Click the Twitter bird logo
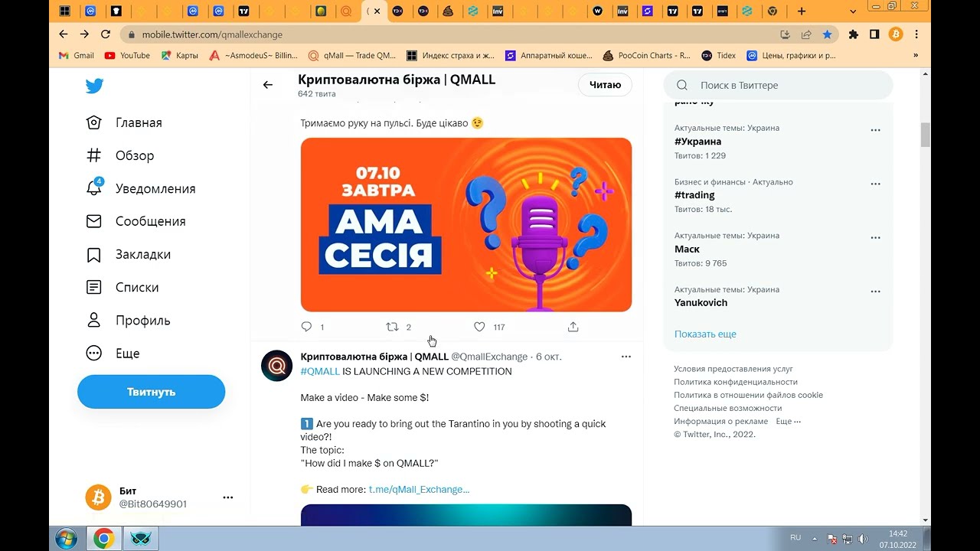This screenshot has height=551, width=980. [x=94, y=86]
